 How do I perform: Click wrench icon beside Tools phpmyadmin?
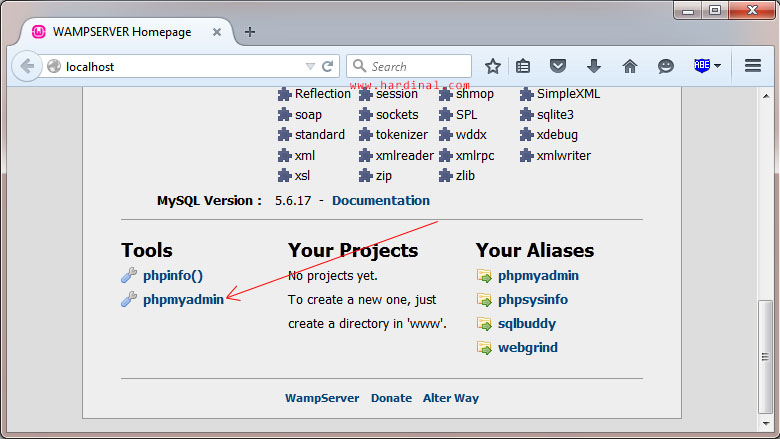(129, 299)
